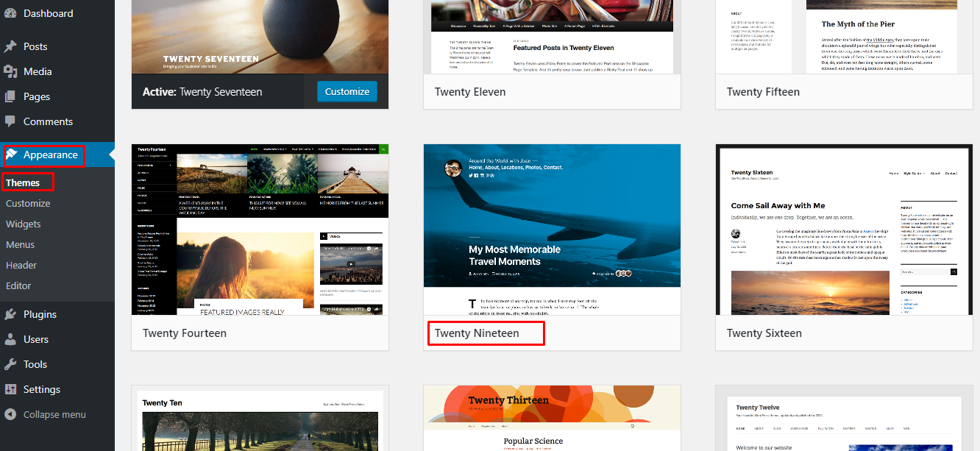Open Menus under Appearance
The height and width of the screenshot is (451, 980).
[21, 244]
